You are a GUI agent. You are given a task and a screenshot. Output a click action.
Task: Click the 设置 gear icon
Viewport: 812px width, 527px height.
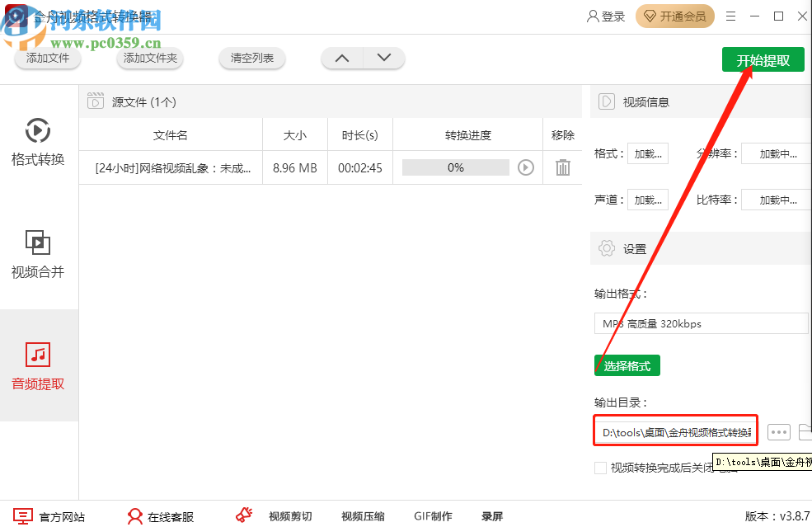607,248
